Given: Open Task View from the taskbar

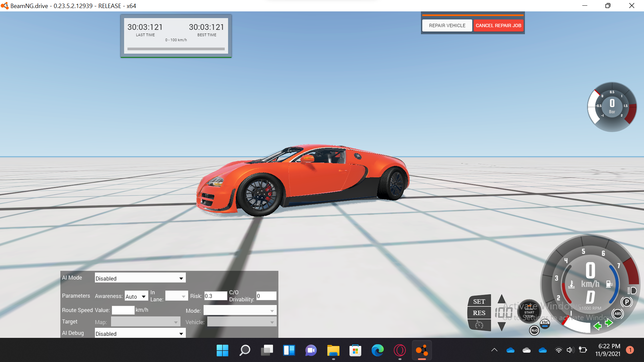Looking at the screenshot, I should click(267, 350).
